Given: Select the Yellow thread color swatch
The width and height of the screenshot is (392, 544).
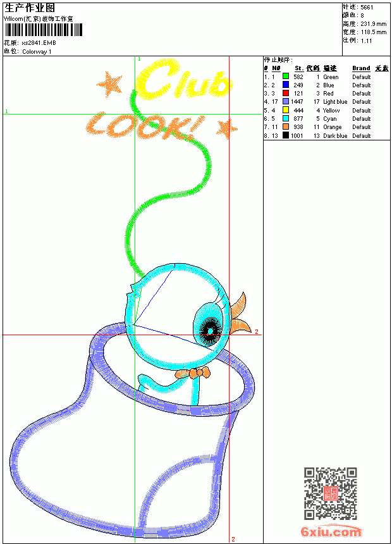Looking at the screenshot, I should (286, 110).
